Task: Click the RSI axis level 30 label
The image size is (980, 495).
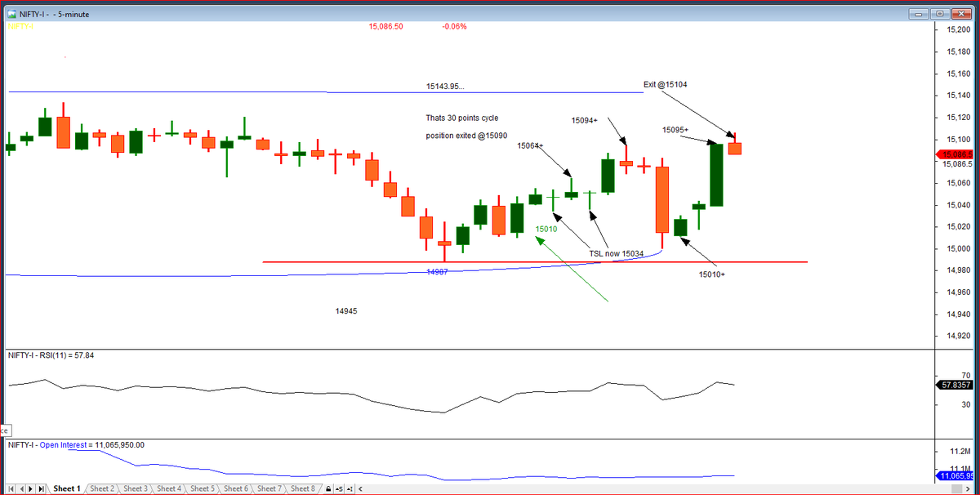Action: coord(964,405)
